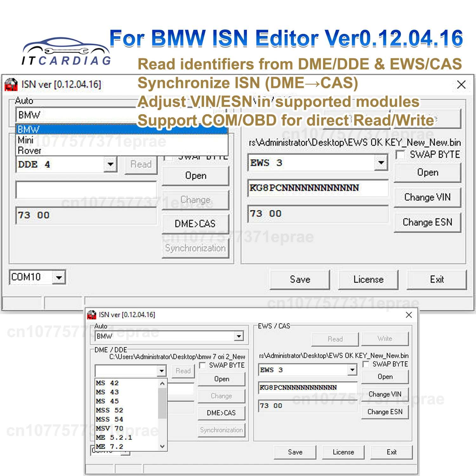Click DME>CAS button in lower window
The height and width of the screenshot is (476, 476).
[x=221, y=413]
